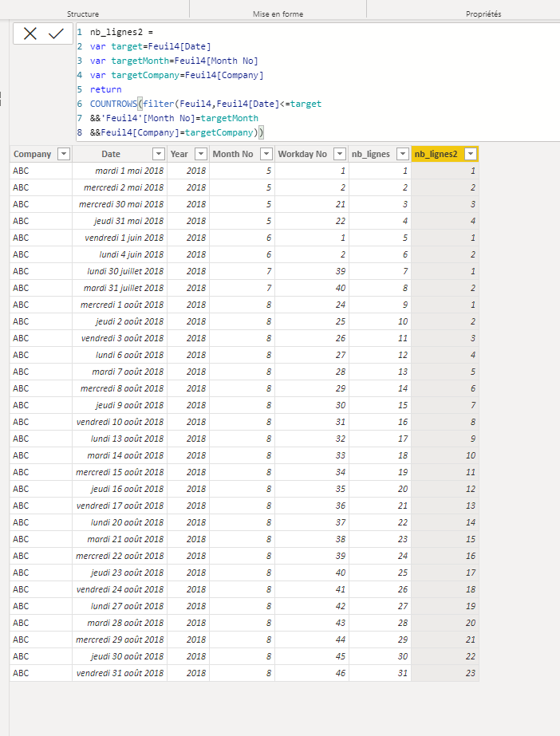Select date cell 'vendredi 24 août 2018'
560x736 pixels.
[x=120, y=589]
